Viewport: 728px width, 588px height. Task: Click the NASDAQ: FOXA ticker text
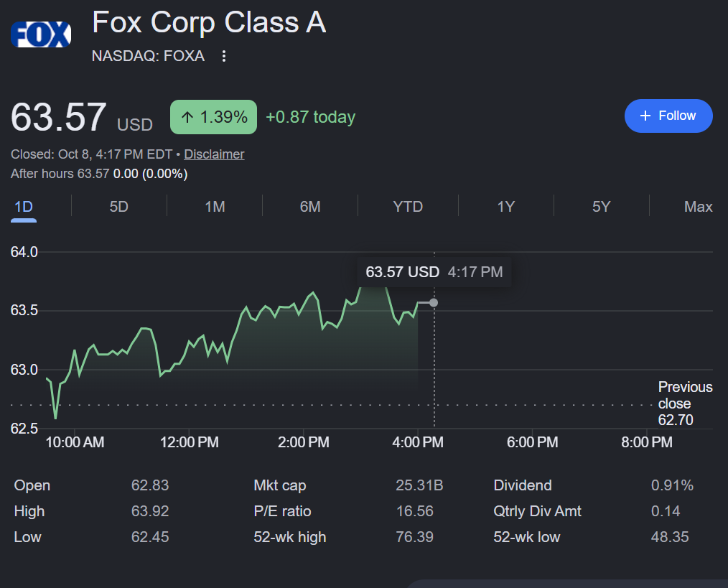[x=148, y=56]
